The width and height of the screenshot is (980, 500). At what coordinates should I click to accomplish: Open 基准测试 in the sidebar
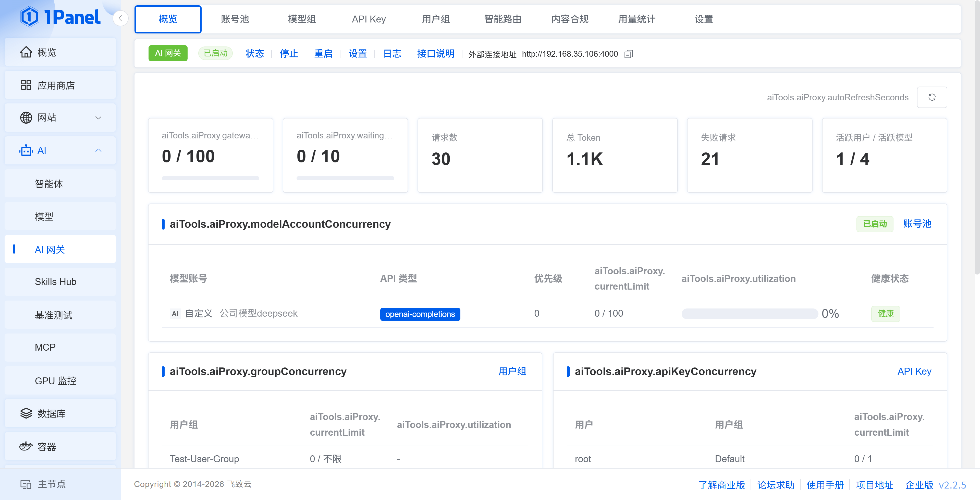(x=60, y=315)
